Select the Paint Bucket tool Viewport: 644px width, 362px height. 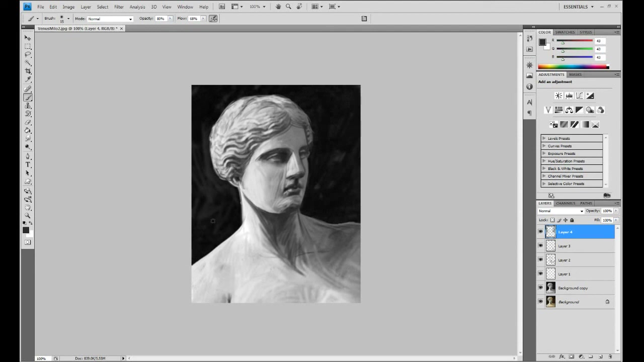(28, 130)
